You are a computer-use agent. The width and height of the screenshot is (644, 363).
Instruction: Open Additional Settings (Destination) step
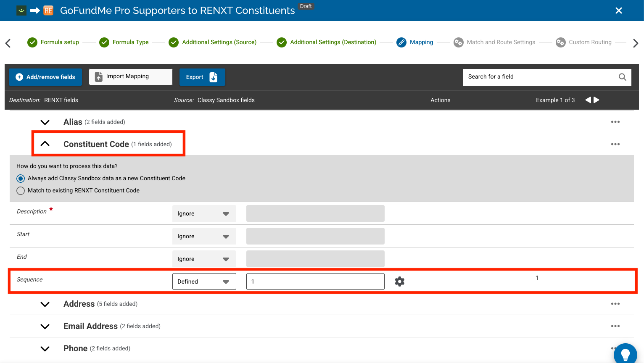[x=327, y=42]
